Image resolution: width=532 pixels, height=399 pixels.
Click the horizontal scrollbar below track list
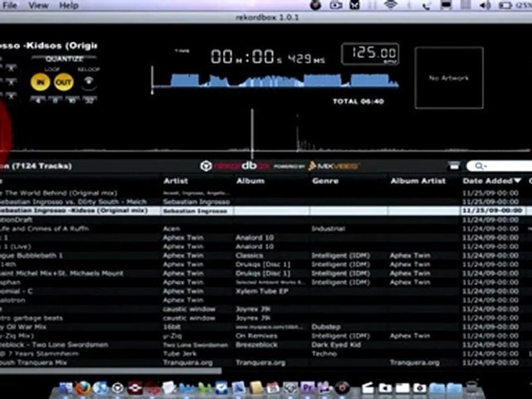tap(111, 371)
